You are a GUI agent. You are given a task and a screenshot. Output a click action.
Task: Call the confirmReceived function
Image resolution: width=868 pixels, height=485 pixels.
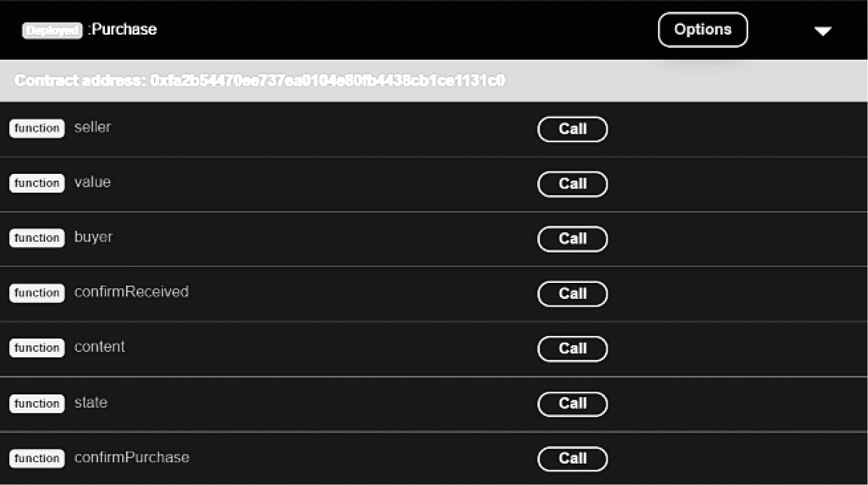(572, 294)
